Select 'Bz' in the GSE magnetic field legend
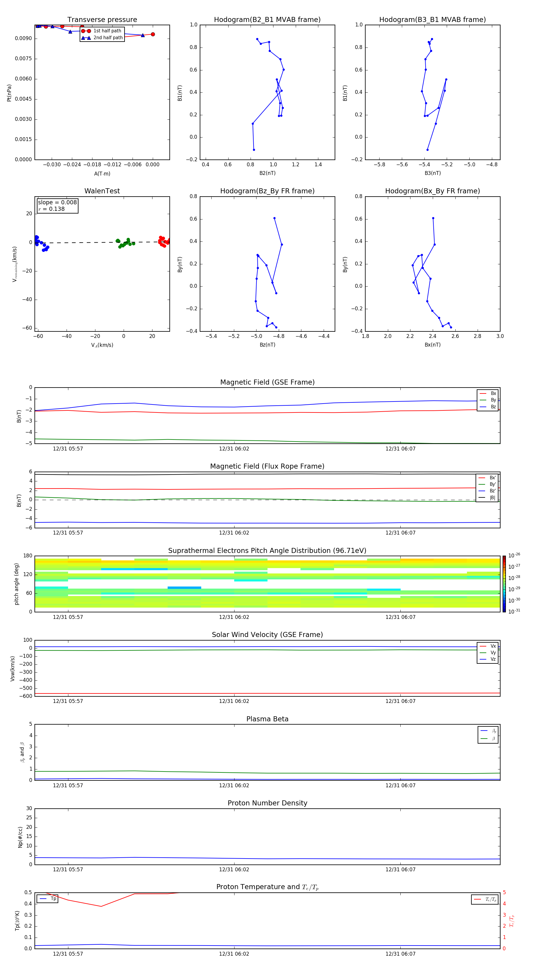Viewport: 535px width, 980px height. point(488,407)
